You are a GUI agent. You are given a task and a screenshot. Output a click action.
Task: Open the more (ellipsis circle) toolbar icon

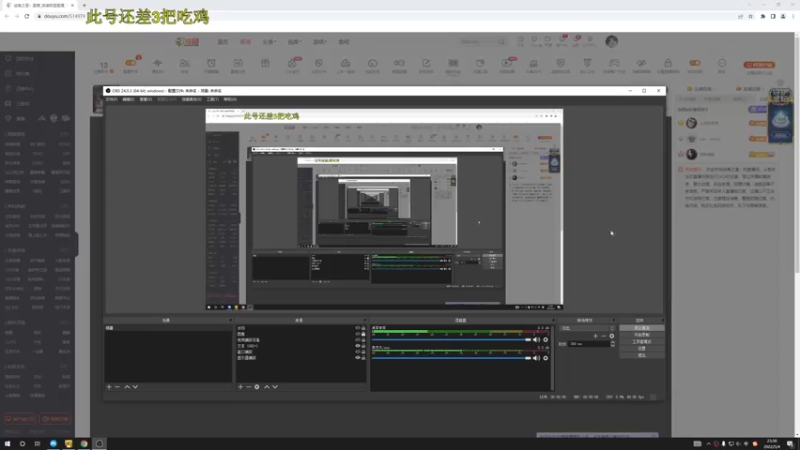click(722, 63)
